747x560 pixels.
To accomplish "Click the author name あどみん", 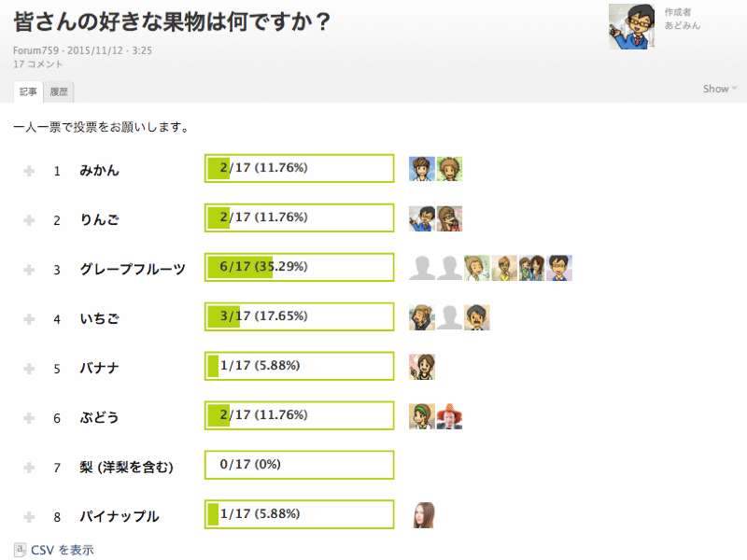I will [x=683, y=25].
